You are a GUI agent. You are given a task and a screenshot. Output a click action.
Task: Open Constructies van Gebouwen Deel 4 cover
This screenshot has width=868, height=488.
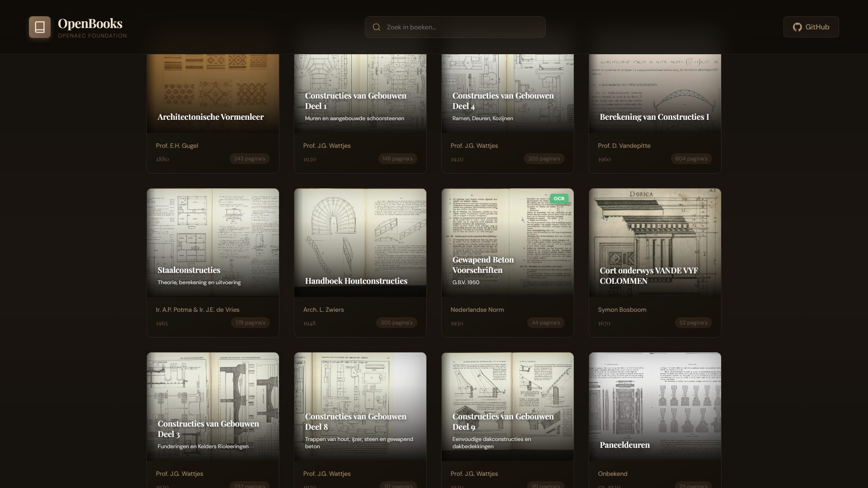pyautogui.click(x=508, y=94)
